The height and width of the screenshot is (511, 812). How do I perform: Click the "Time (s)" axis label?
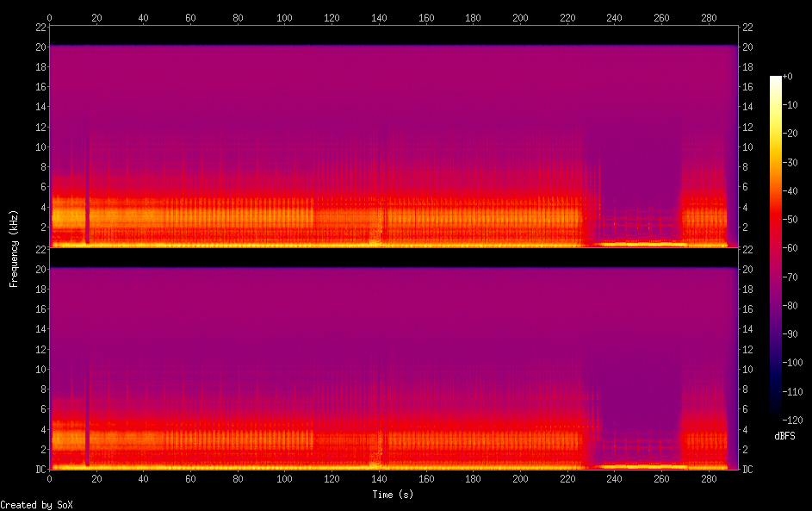click(394, 495)
